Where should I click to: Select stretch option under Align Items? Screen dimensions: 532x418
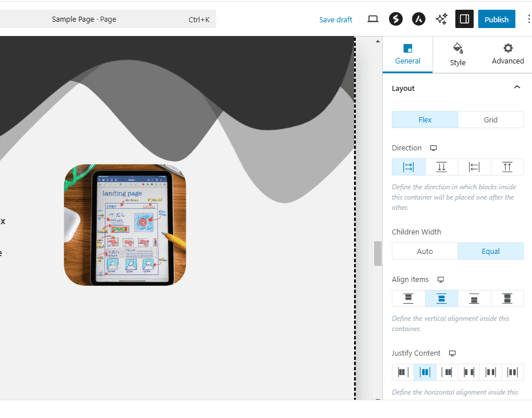[x=507, y=298]
